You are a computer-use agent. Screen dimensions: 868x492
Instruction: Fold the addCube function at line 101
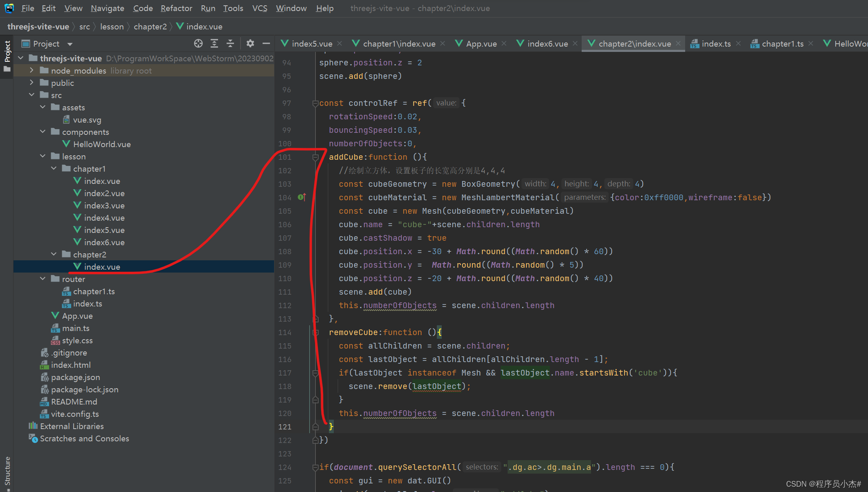point(315,157)
